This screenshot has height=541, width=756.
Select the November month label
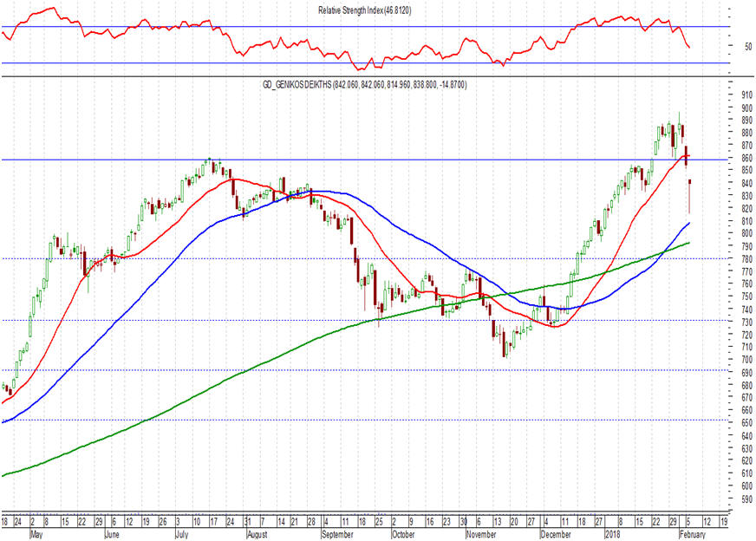pos(480,535)
